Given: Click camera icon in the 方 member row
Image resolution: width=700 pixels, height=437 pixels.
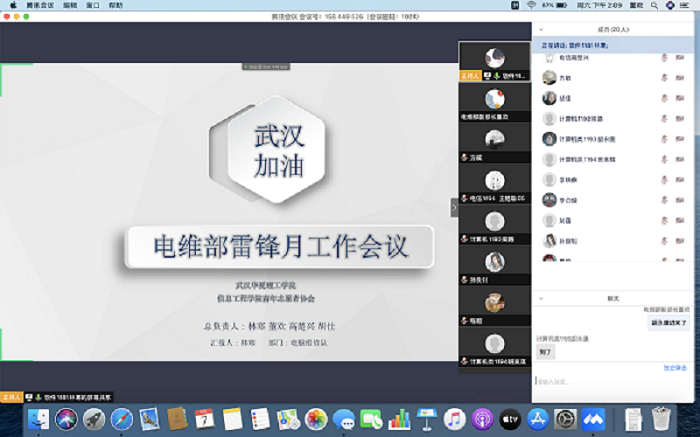Looking at the screenshot, I should pos(679,78).
